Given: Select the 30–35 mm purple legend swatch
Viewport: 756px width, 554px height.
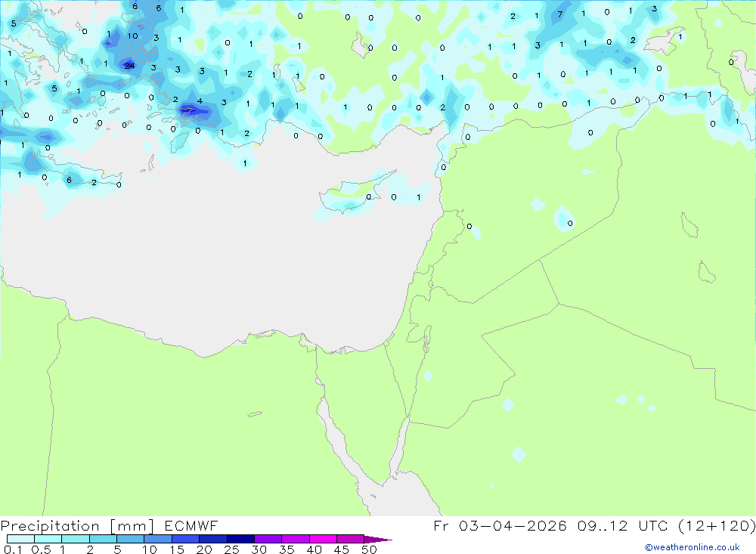Looking at the screenshot, I should [x=268, y=539].
